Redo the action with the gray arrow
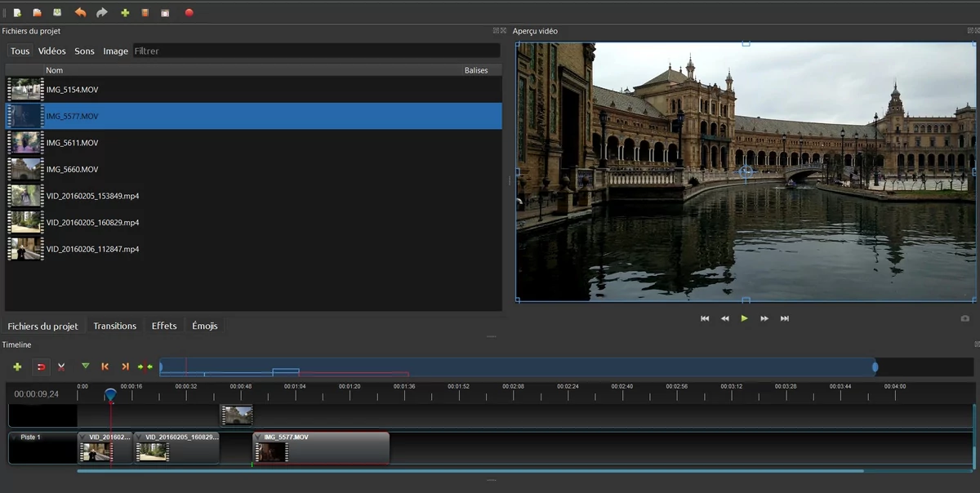980x493 pixels. (x=102, y=13)
